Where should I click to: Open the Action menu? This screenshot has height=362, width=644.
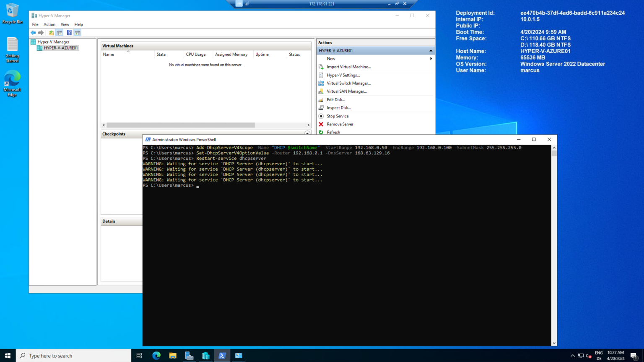(49, 24)
